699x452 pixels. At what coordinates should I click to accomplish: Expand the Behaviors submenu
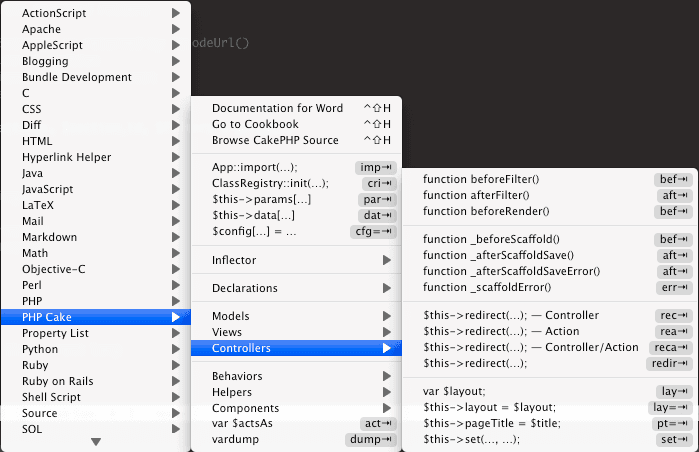point(296,377)
